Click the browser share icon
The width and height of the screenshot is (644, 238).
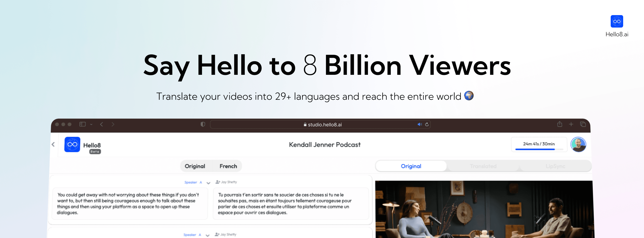tap(559, 124)
